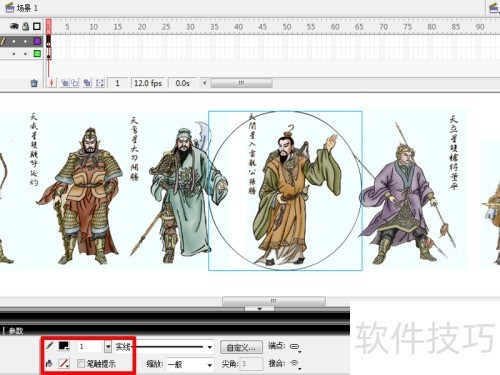The height and width of the screenshot is (375, 500).
Task: Enable the 笔触提示 stroke hinting checkbox
Action: tap(81, 363)
